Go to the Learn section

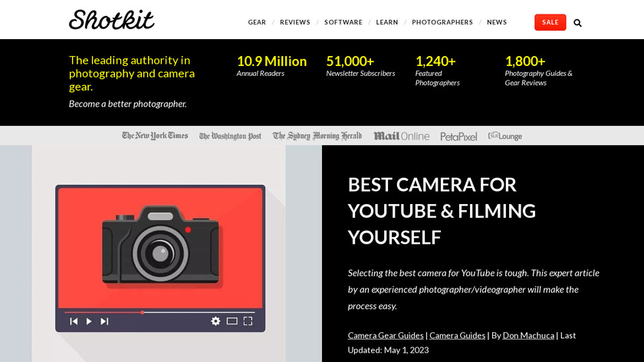(x=386, y=22)
